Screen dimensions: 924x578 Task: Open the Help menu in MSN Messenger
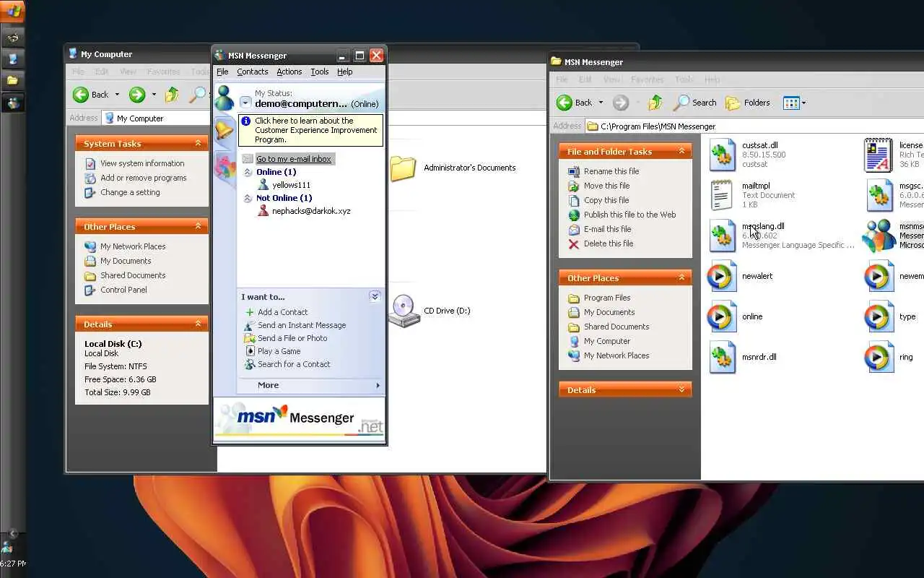(345, 72)
